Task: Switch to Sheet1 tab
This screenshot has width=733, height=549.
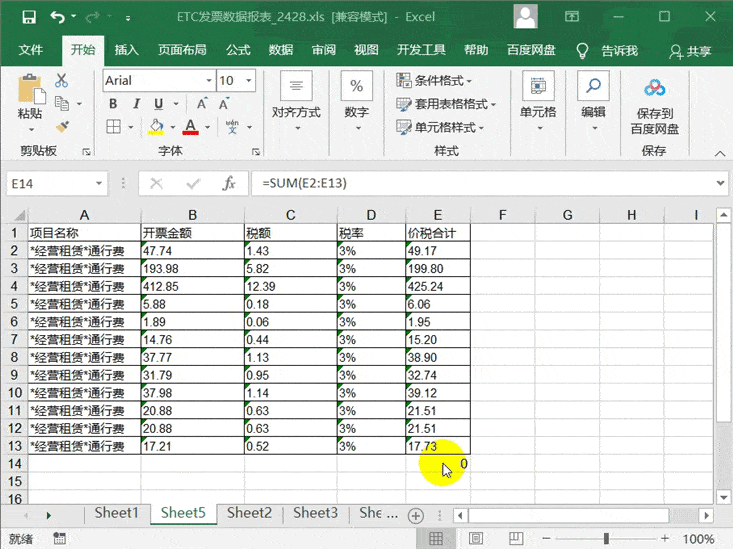Action: click(x=116, y=513)
